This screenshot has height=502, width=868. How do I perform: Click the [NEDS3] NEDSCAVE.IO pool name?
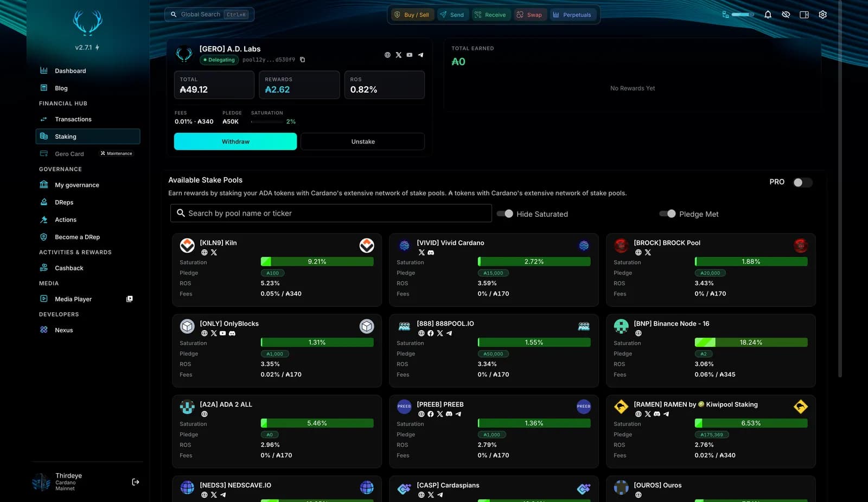(x=235, y=485)
